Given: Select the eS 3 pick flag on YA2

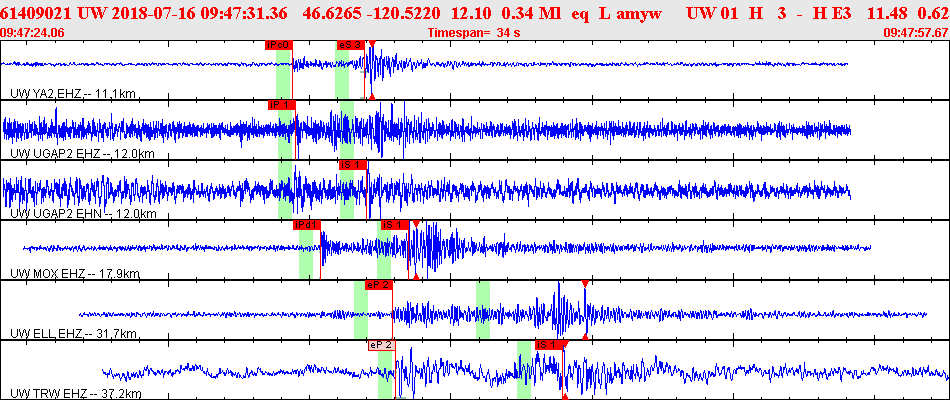Looking at the screenshot, I should (x=351, y=45).
